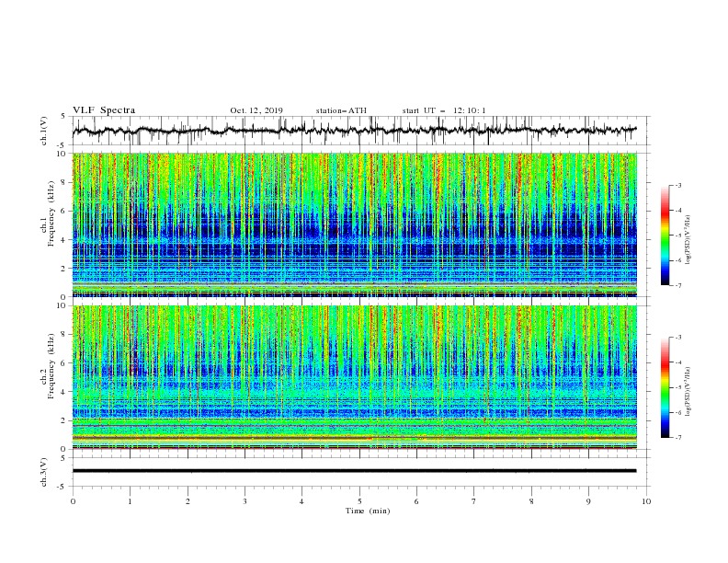Click the ch.1 voltage waveform trace
Image resolution: width=728 pixels, height=563 pixels.
(354, 131)
